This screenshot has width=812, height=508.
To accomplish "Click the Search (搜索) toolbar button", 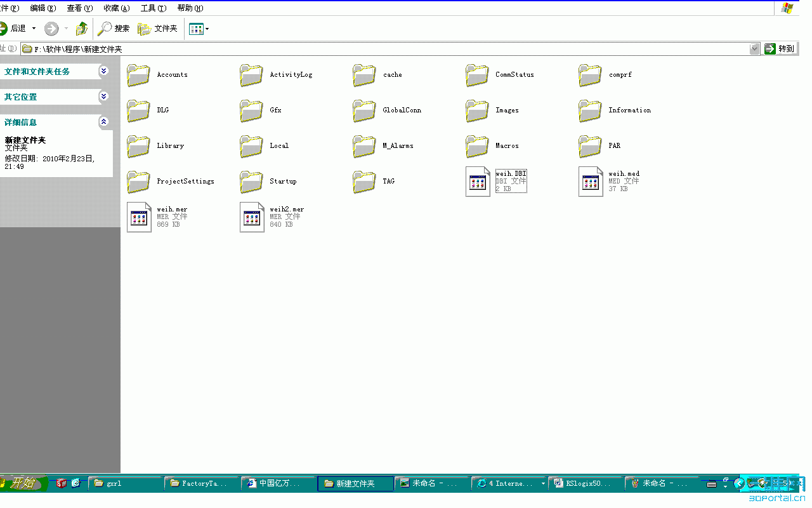I will pyautogui.click(x=114, y=29).
